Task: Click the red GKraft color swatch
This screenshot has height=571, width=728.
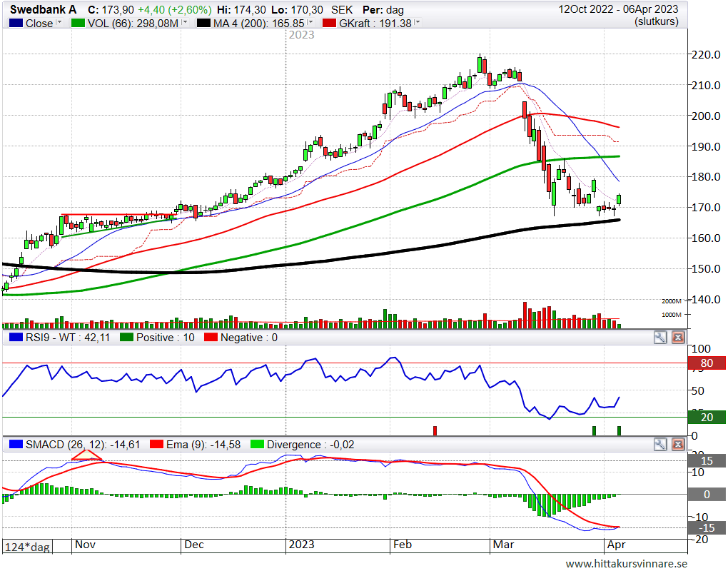Action: coord(329,24)
